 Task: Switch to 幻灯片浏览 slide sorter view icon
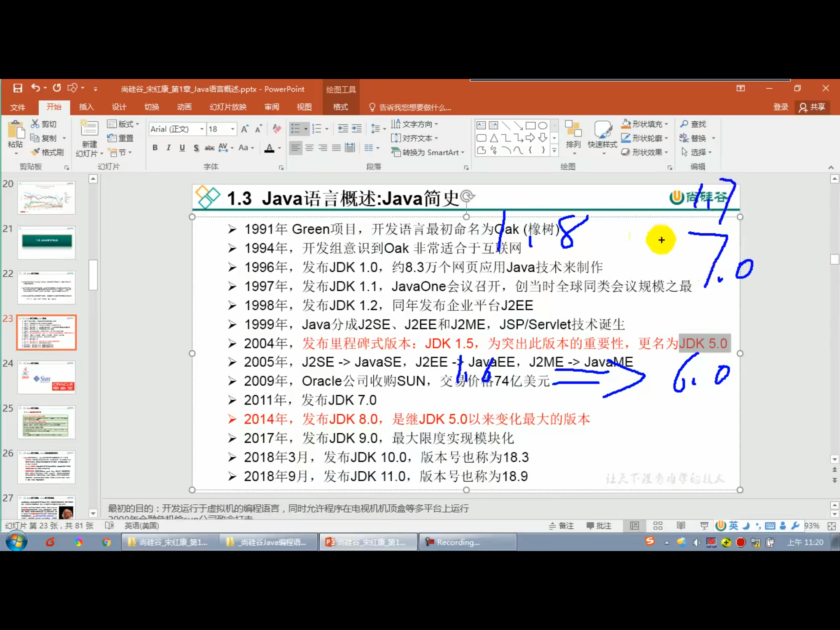pyautogui.click(x=657, y=525)
